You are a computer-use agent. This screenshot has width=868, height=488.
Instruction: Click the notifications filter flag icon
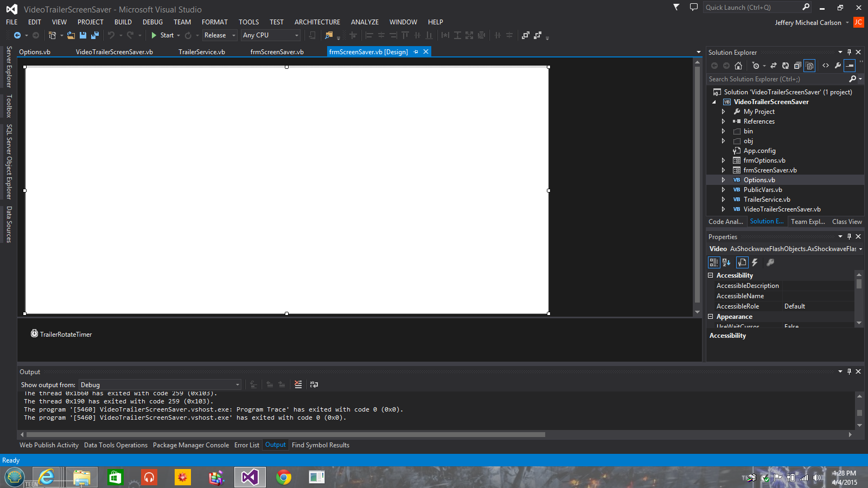point(676,7)
